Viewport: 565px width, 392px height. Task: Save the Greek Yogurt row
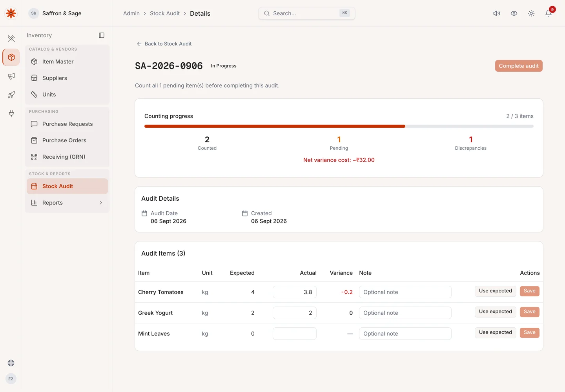[x=530, y=312]
